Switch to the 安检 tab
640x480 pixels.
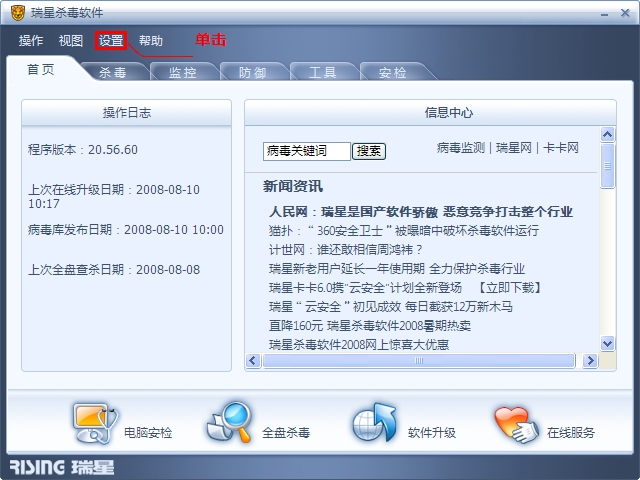point(393,72)
